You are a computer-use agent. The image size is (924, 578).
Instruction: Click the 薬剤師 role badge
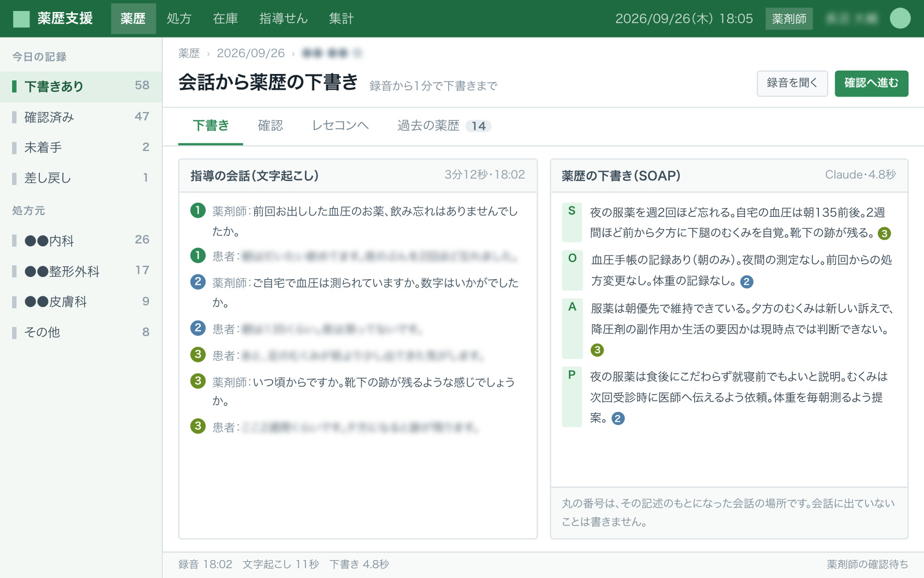coord(789,18)
